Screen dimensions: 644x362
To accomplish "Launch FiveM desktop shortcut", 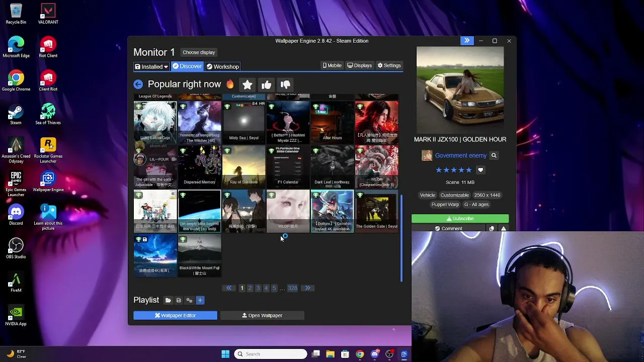I will click(16, 283).
